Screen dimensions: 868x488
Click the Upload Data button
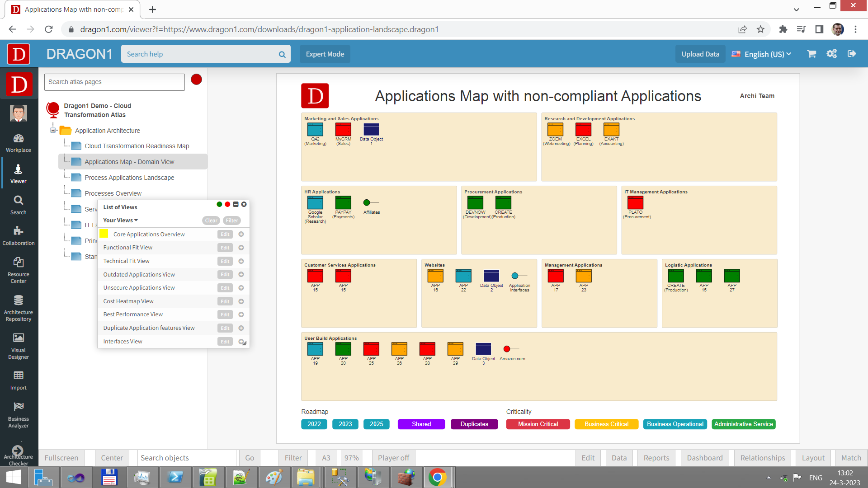click(700, 54)
